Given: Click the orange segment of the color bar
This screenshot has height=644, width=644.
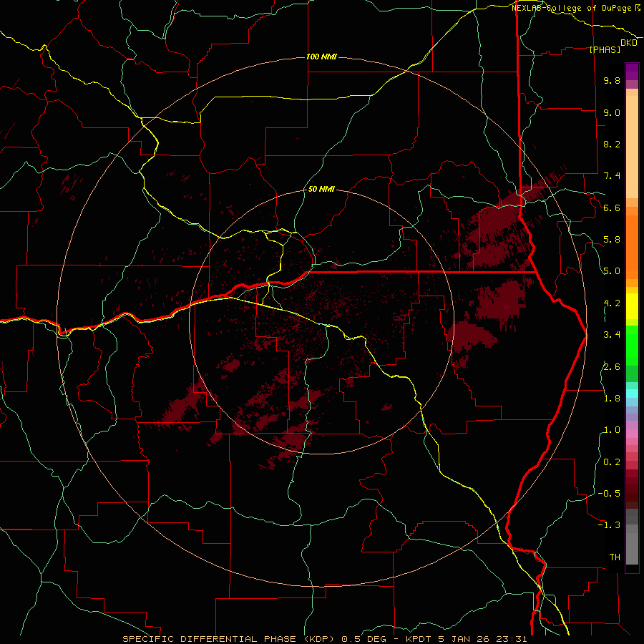Looking at the screenshot, I should point(632,246).
